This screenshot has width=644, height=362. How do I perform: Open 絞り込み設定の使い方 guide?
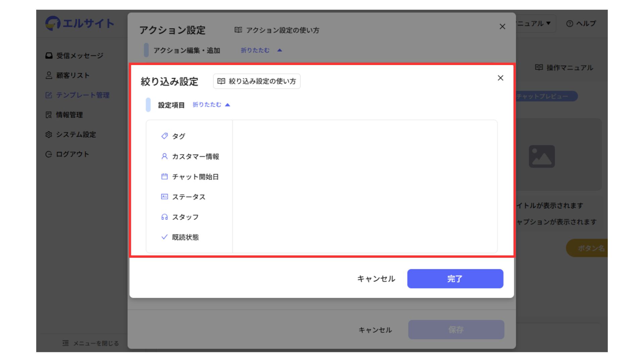(257, 81)
